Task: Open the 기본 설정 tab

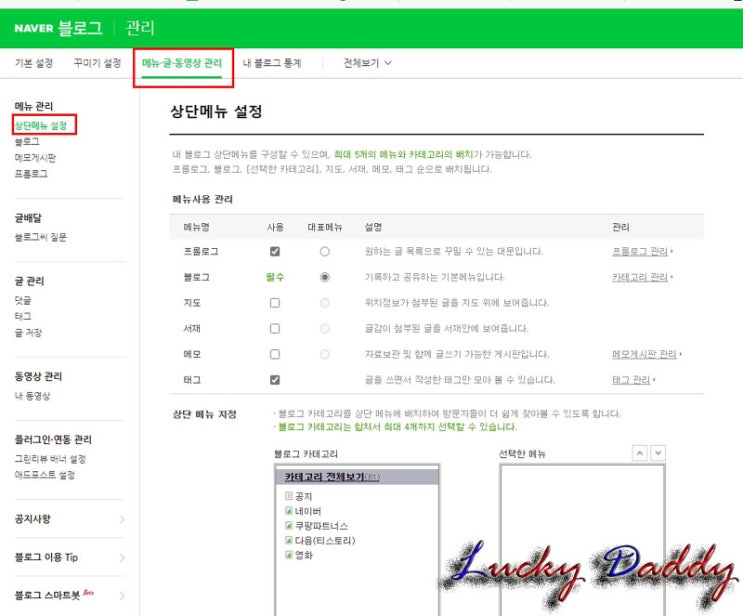Action: click(34, 63)
